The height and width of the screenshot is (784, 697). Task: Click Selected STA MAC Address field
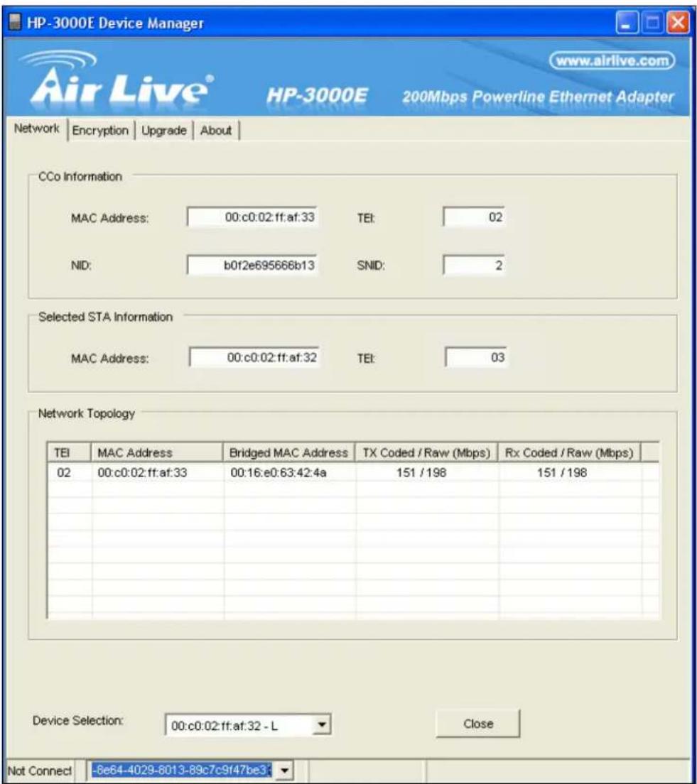(x=254, y=357)
